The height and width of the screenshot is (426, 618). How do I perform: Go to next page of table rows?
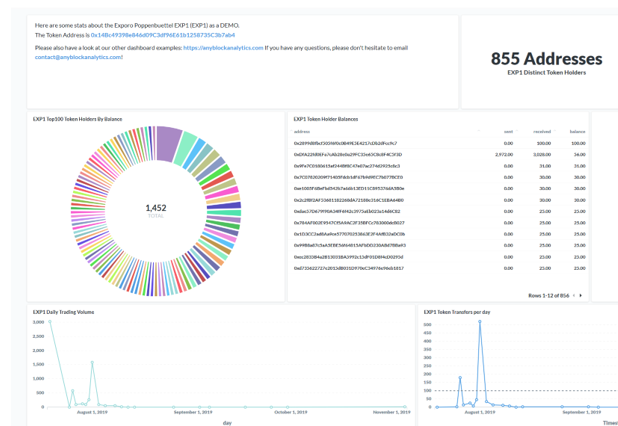tap(581, 296)
